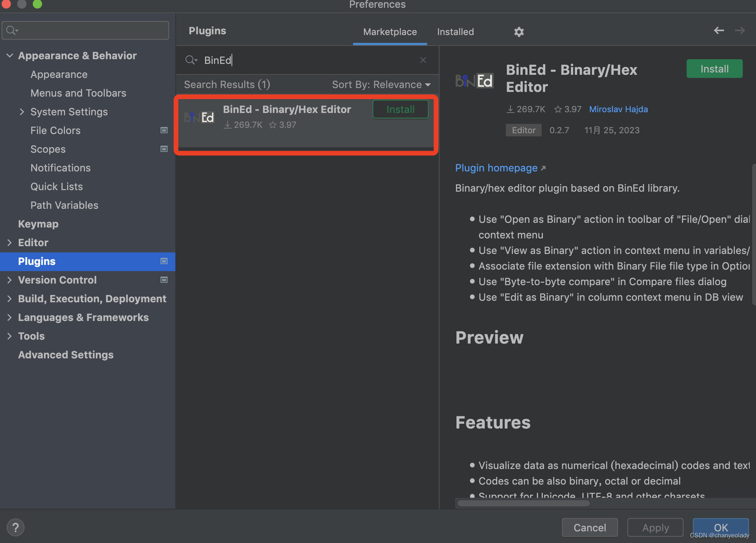
Task: Click the magnifier icon in the plugin search field
Action: (x=191, y=60)
